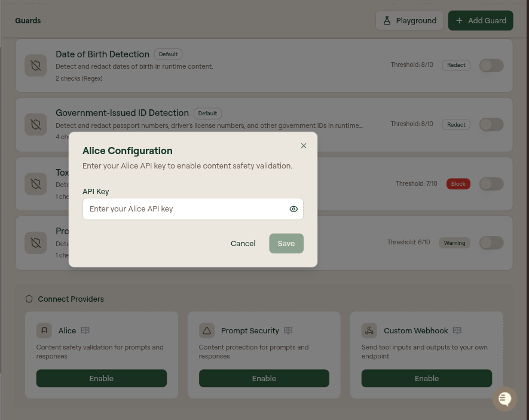The height and width of the screenshot is (420, 529).
Task: Show the API key with eye icon
Action: click(293, 209)
